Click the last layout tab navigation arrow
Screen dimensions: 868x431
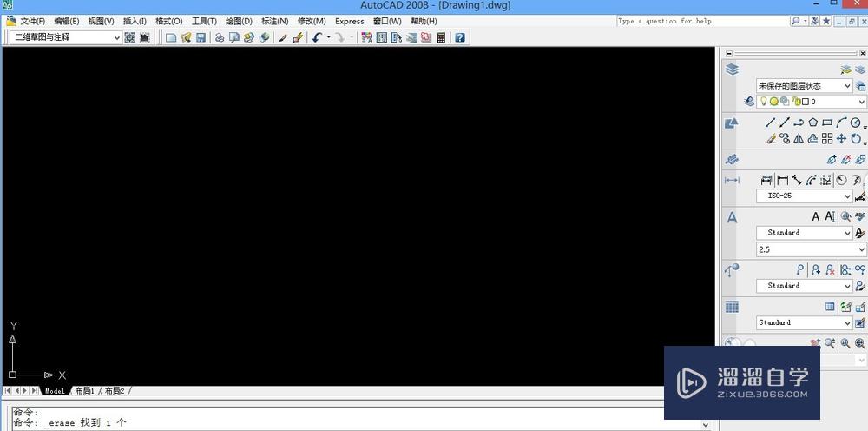pyautogui.click(x=35, y=391)
